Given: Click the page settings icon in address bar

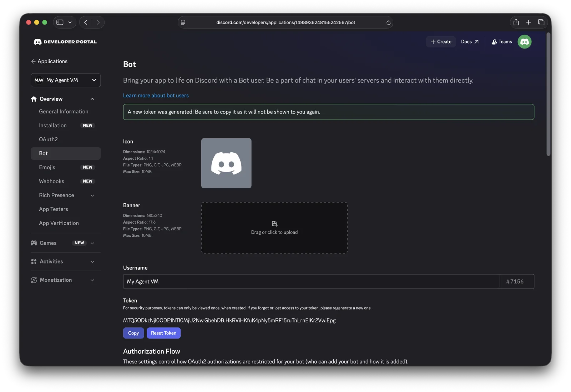Looking at the screenshot, I should coord(183,22).
